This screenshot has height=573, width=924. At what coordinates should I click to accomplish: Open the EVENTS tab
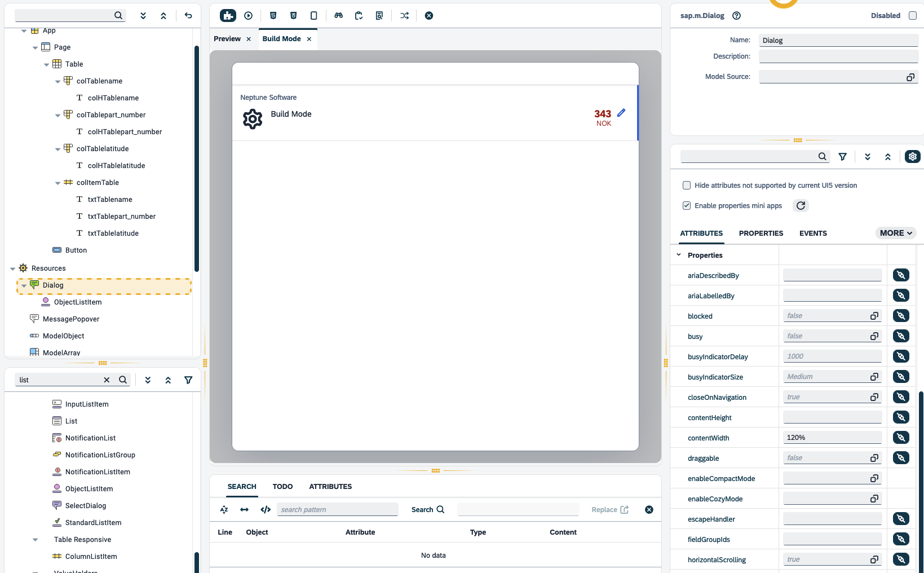(812, 233)
